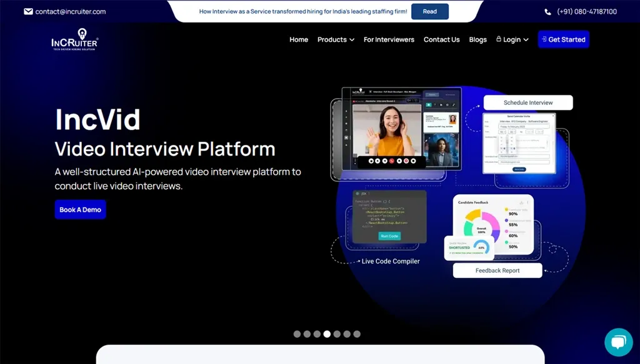The image size is (640, 364).
Task: Click the Video Interview Platform heading
Action: 165,149
